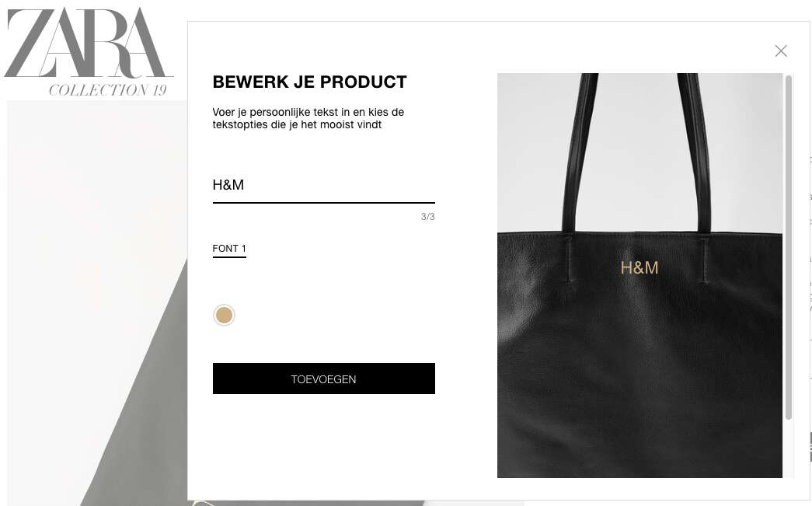Click the BEWERK JE PRODUCT heading

click(x=310, y=82)
